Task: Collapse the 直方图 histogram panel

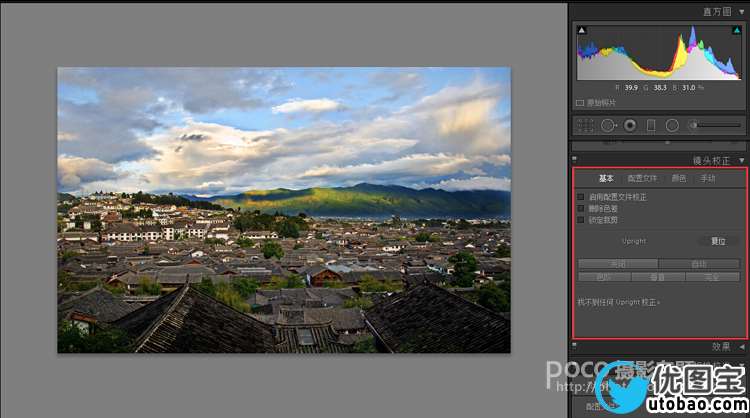Action: point(741,11)
